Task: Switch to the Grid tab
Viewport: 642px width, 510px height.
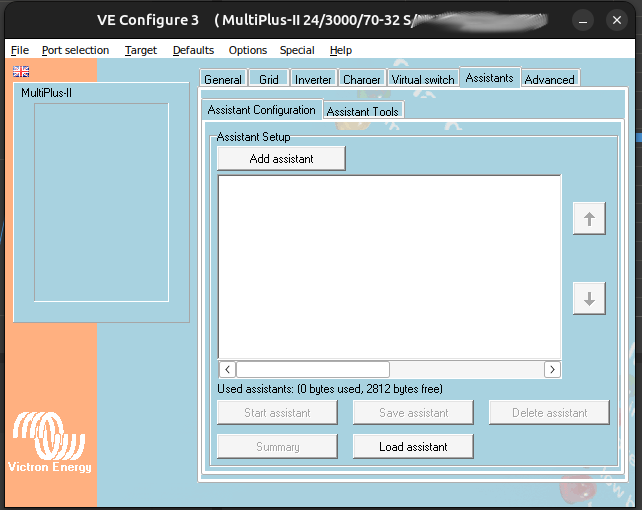Action: pos(269,79)
